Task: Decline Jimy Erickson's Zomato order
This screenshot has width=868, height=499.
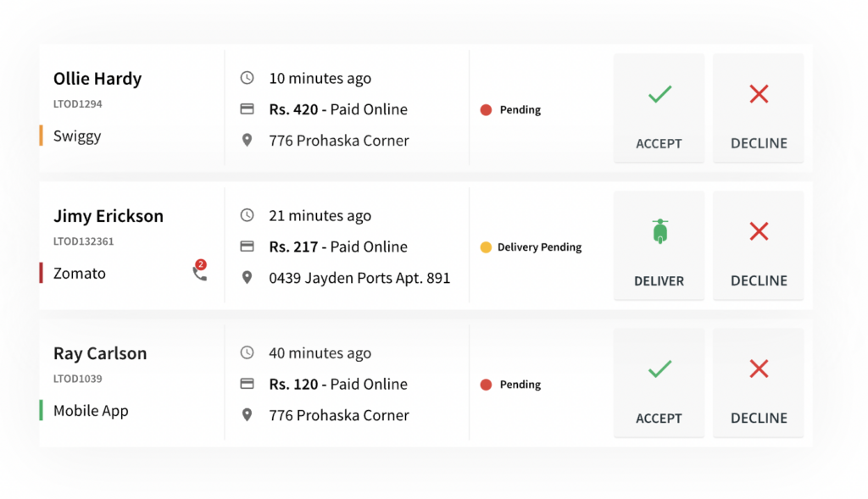Action: click(x=759, y=246)
